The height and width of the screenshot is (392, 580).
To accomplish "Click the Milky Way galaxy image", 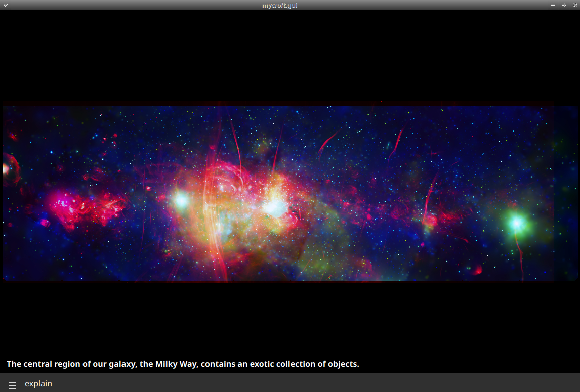I will (x=290, y=193).
